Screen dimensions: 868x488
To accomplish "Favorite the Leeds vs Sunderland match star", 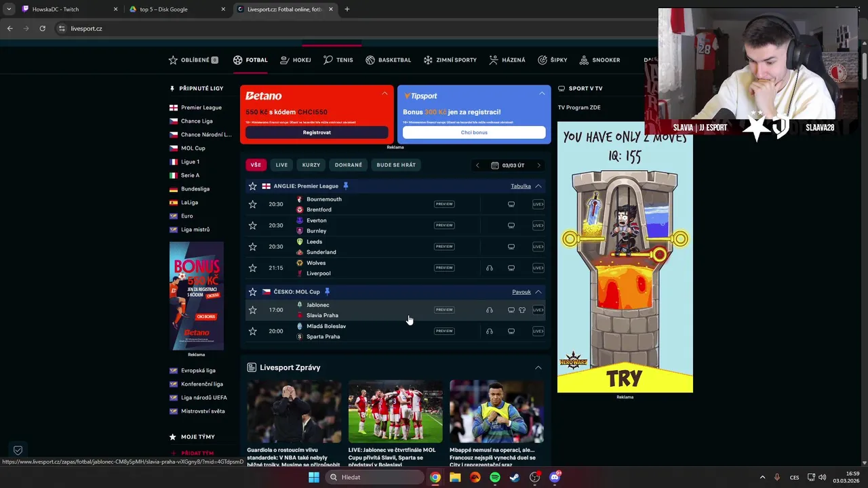I will [x=252, y=247].
